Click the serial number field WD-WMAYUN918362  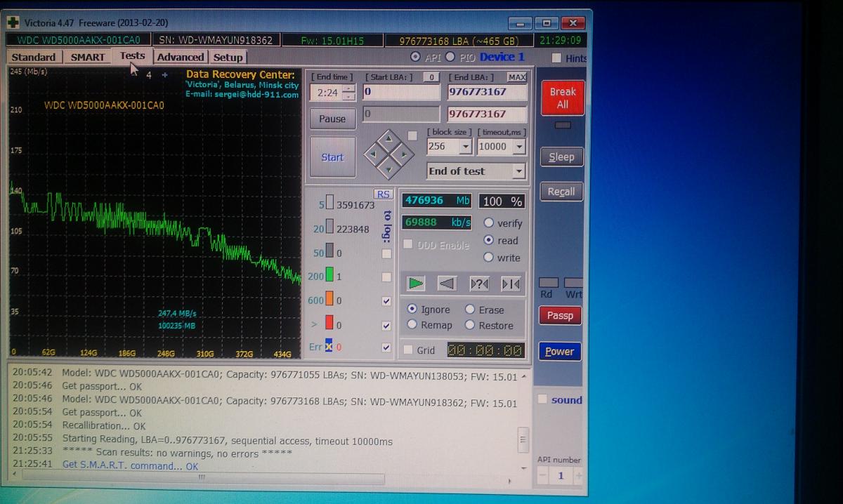point(216,40)
